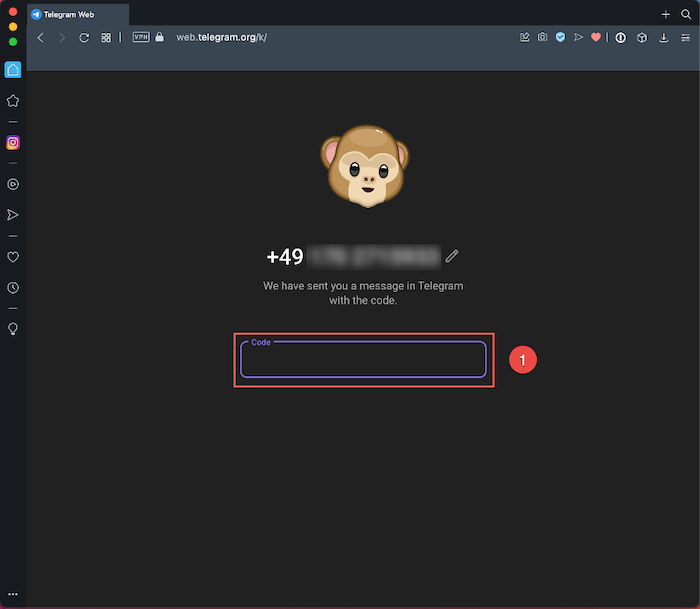Open the speed dial grid icon

tap(106, 38)
